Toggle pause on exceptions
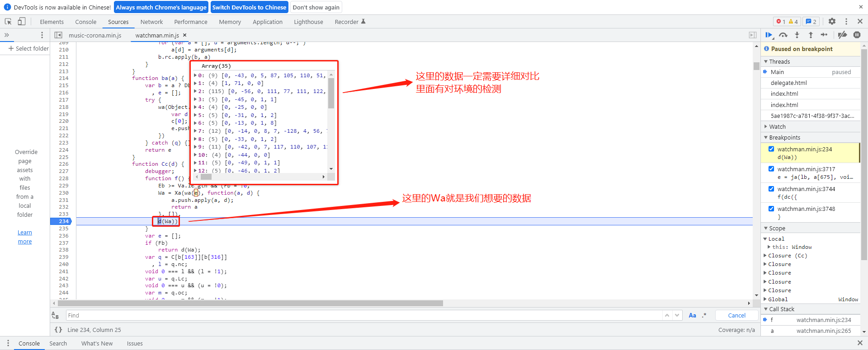 857,35
